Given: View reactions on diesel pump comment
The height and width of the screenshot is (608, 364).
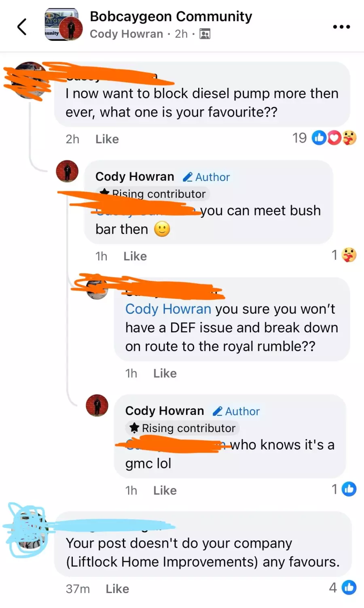Looking at the screenshot, I should pos(324,138).
